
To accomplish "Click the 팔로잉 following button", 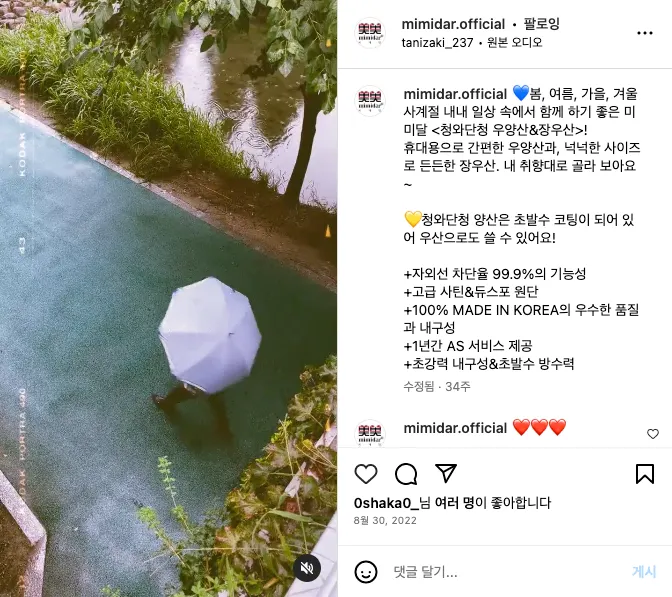I will [x=542, y=24].
